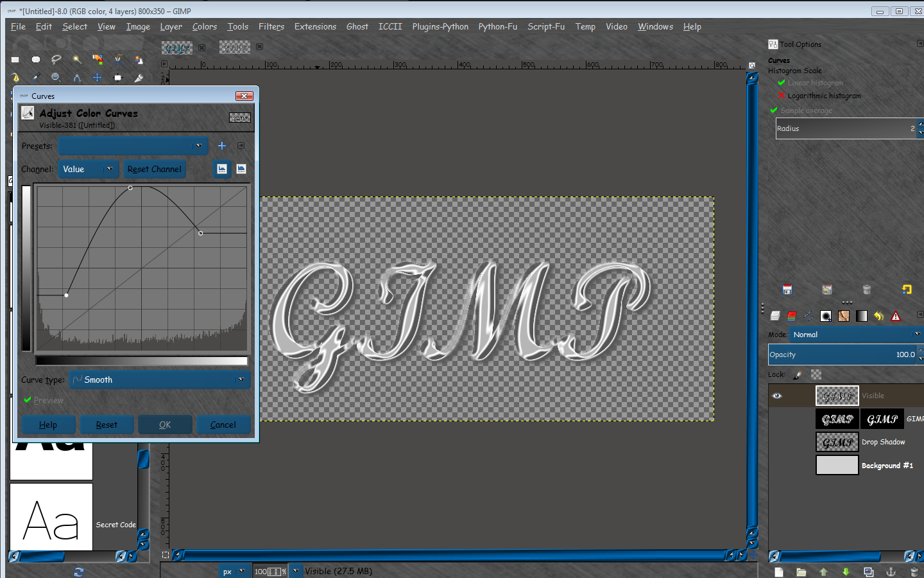This screenshot has width=924, height=578.
Task: Open the Patterns dock tab icon
Action: click(x=844, y=316)
